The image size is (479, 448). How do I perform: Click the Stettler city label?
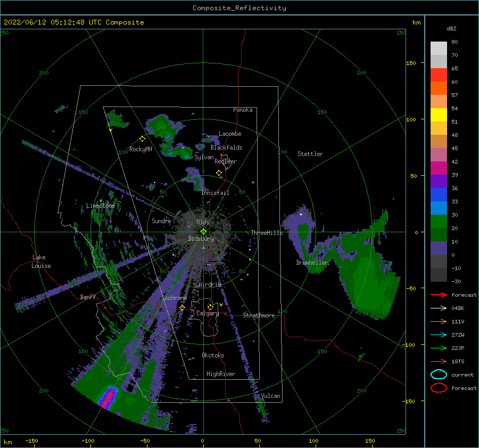point(310,154)
